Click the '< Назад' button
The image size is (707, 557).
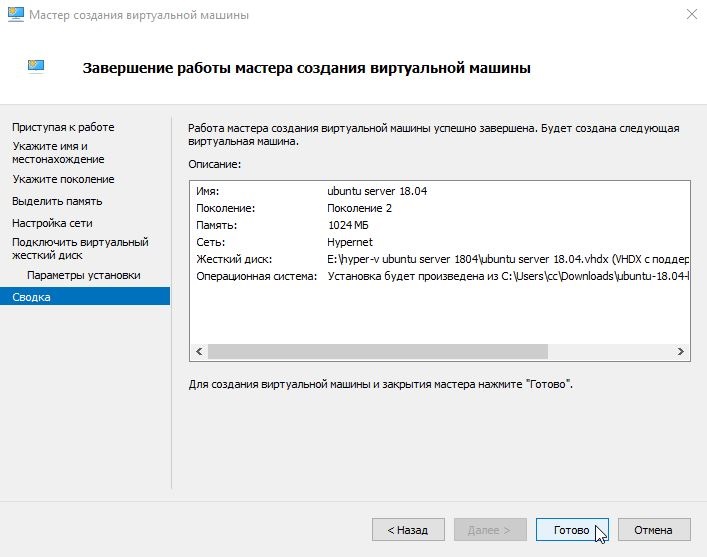[408, 529]
